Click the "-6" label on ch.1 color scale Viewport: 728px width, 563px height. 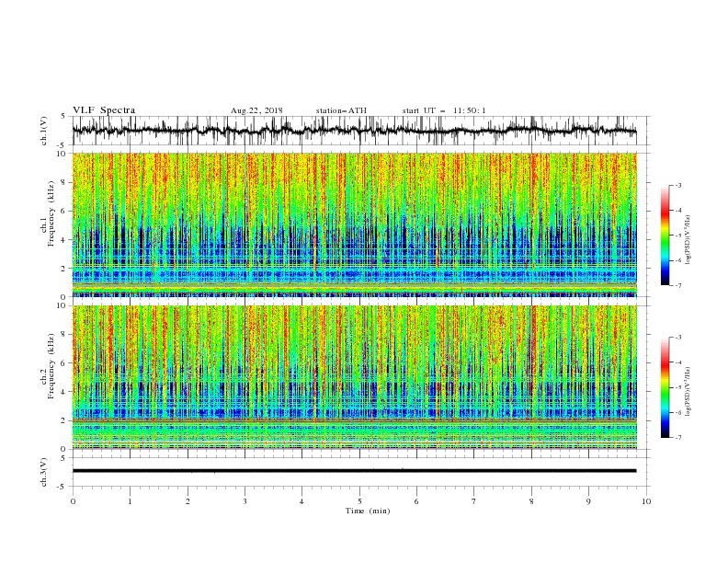coord(678,260)
